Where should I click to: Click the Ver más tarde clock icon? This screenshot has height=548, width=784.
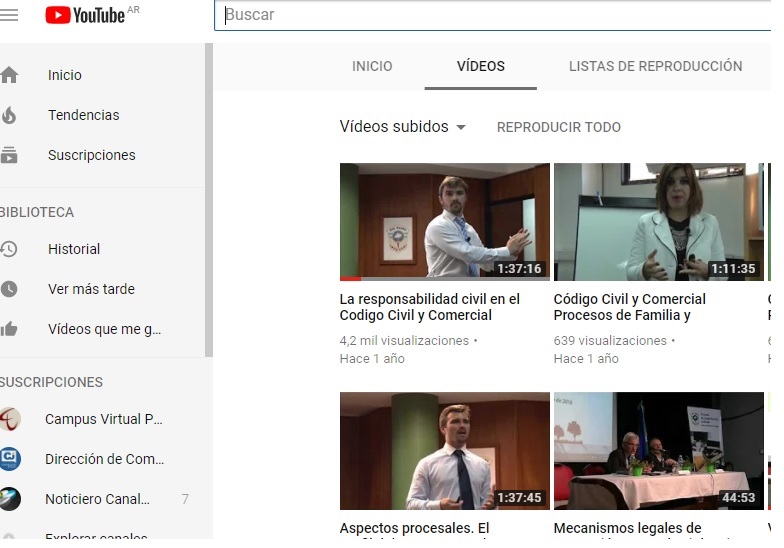click(x=9, y=289)
